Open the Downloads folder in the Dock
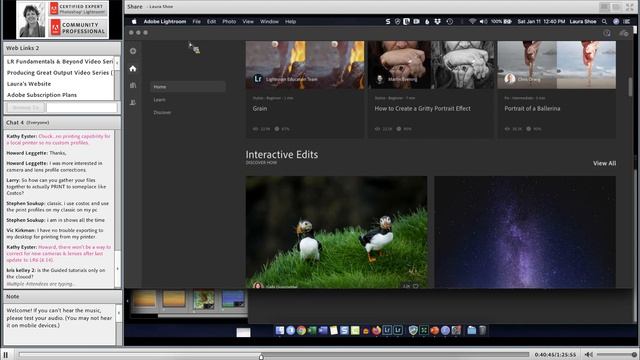640x360 pixels. coord(471,330)
